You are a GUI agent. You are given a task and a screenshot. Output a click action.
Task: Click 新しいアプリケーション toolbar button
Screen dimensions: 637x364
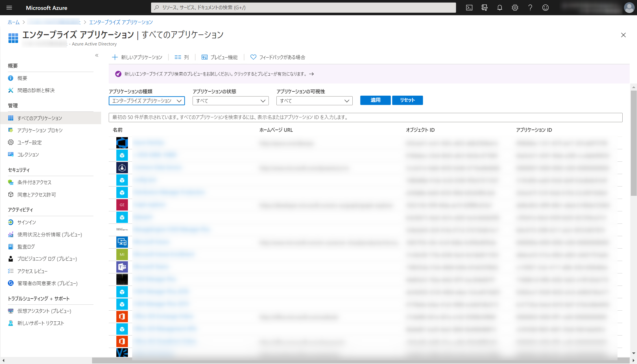[137, 57]
